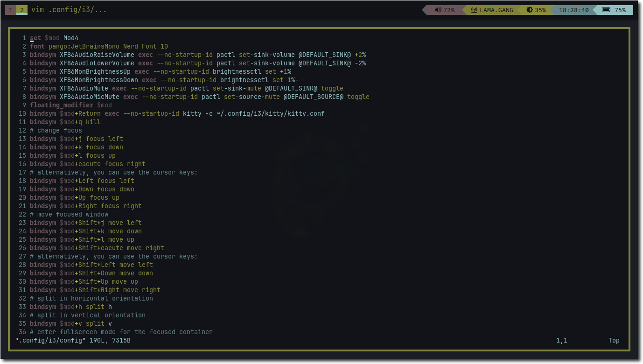Switch to workspace 2 in the bar

coord(21,10)
